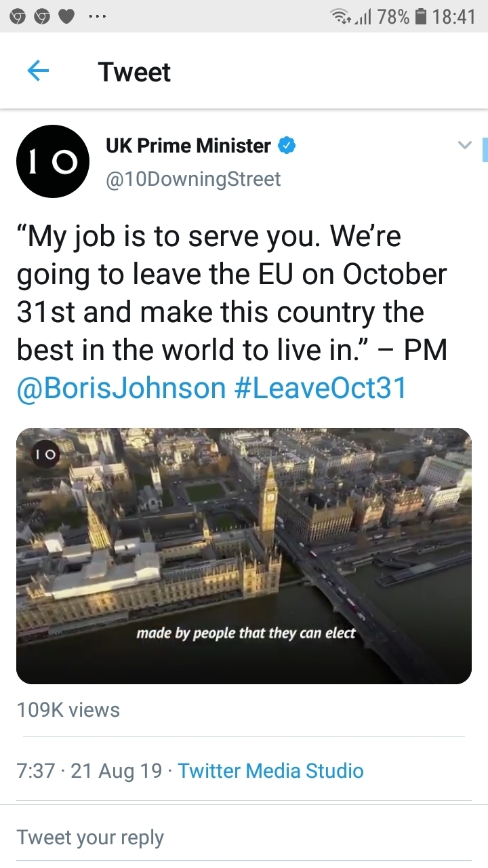The image size is (488, 868).
Task: Tap the Tweet your reply field
Action: (91, 837)
